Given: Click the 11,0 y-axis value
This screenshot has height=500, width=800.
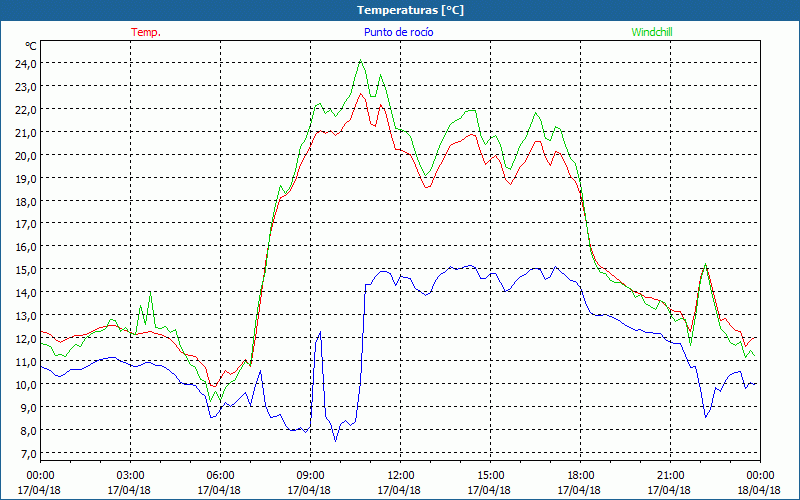Looking at the screenshot, I should pyautogui.click(x=26, y=362).
